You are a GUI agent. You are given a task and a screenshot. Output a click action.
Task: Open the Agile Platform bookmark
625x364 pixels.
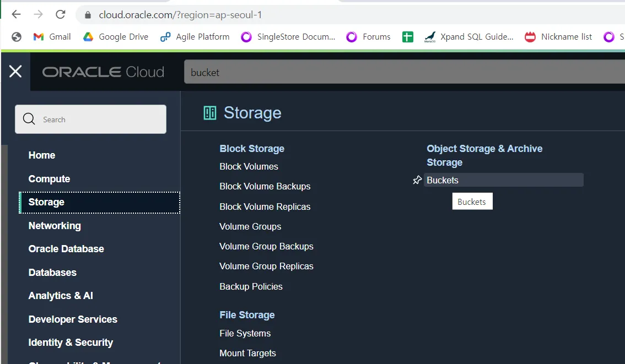(195, 37)
